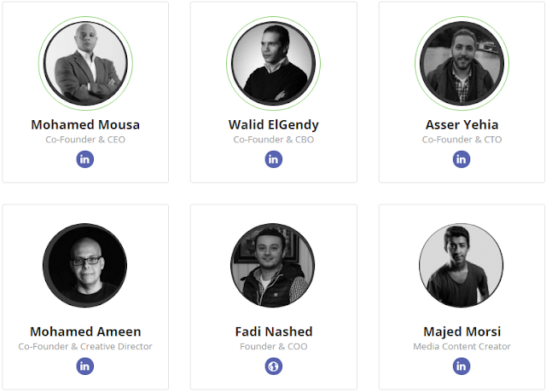Screen dimensions: 546x392
Task: Select the Mohamed Ameen name heading
Action: 85,331
